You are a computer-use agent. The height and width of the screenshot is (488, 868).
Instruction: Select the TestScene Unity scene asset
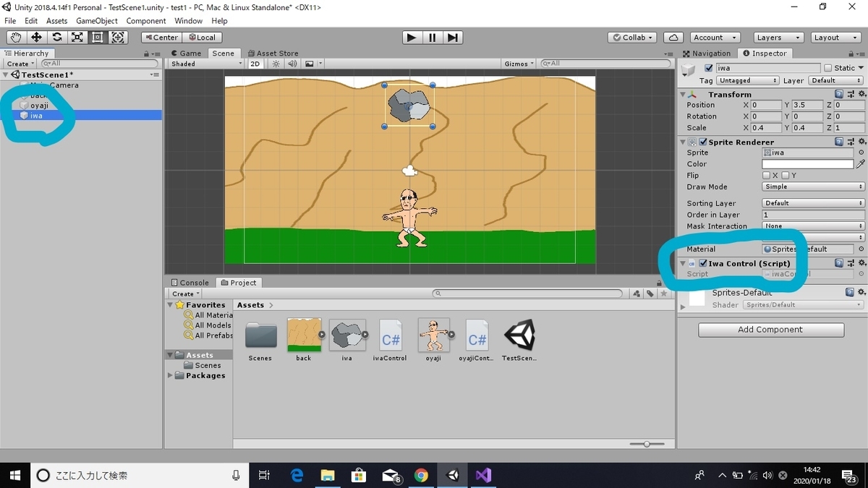520,341
